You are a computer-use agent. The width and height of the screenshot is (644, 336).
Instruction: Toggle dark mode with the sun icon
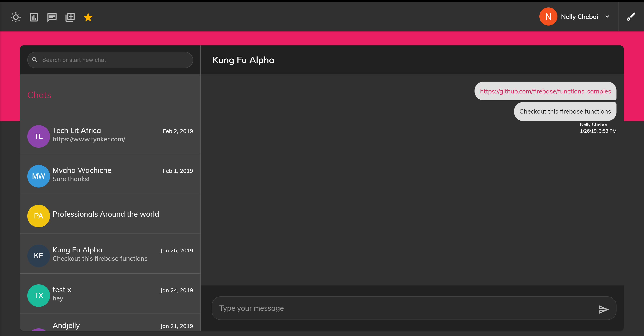[x=15, y=17]
